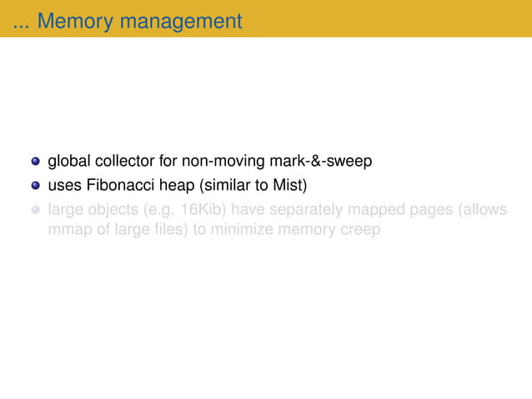This screenshot has width=532, height=399.
Task: Click the yellow header bar right of the title
Action: 387,18
